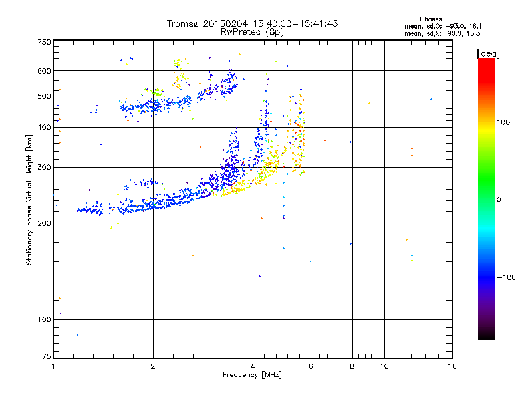This screenshot has height=399, width=532.
Task: Click the y-axis tick label '200'
Action: click(45, 223)
